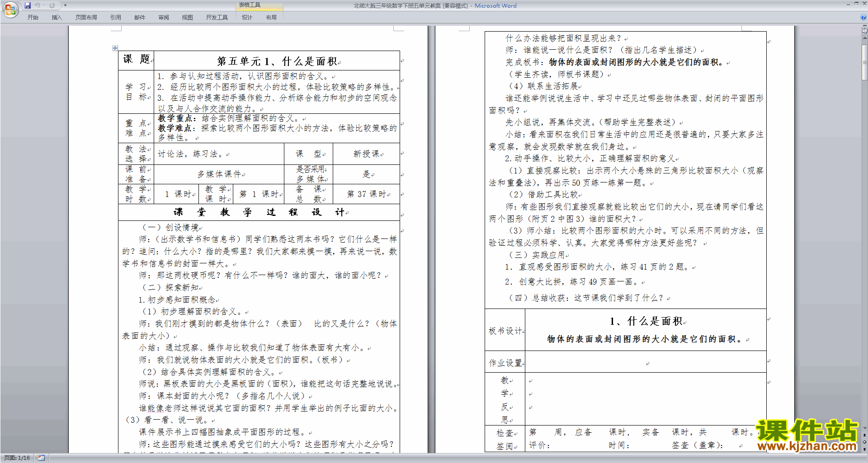The image size is (868, 463).
Task: Click the heading 1、什么是面积 on page two
Action: (646, 321)
